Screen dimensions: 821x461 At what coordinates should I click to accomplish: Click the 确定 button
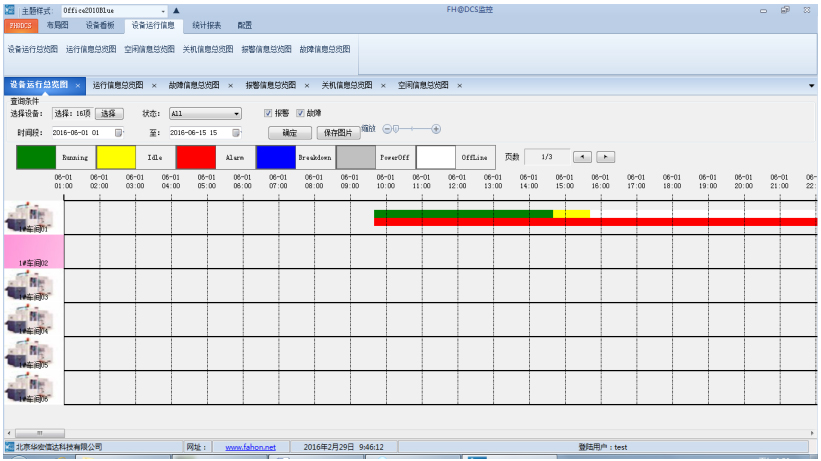tap(289, 132)
